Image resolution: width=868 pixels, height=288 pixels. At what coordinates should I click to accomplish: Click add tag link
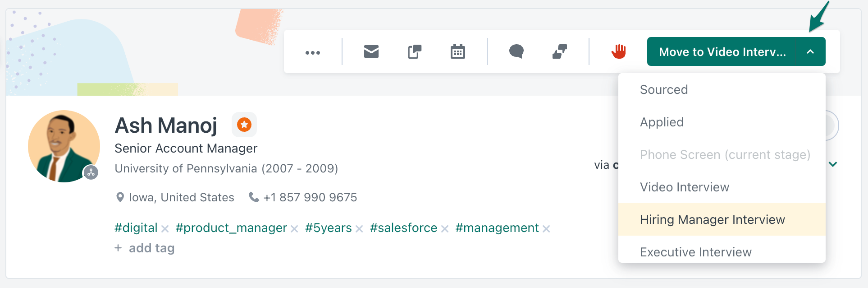[x=145, y=248]
